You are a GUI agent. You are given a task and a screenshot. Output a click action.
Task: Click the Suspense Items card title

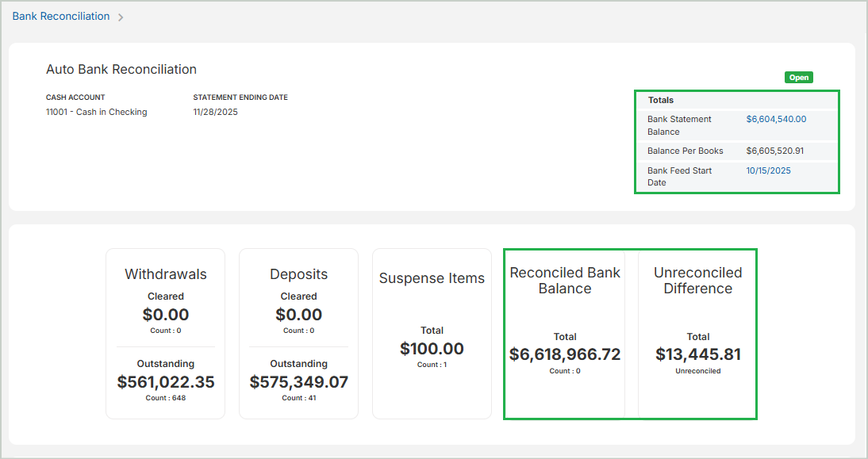tap(432, 278)
